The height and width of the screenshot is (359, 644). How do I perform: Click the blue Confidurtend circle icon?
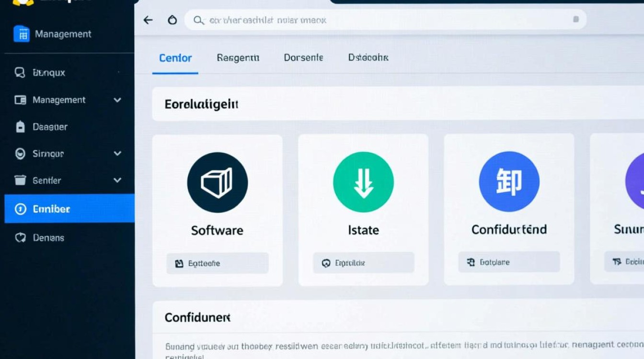[509, 182]
